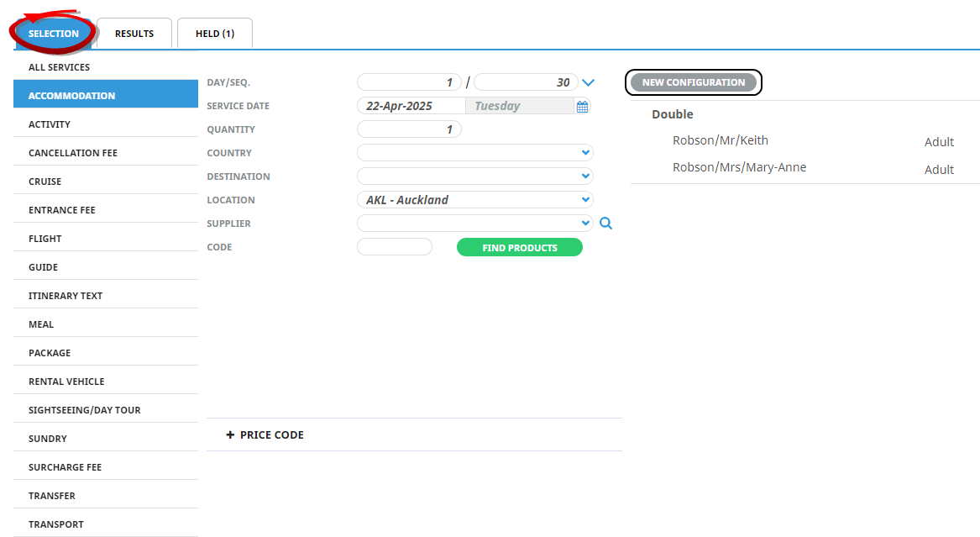Open the Supplier dropdown
The height and width of the screenshot is (537, 980).
tap(475, 224)
